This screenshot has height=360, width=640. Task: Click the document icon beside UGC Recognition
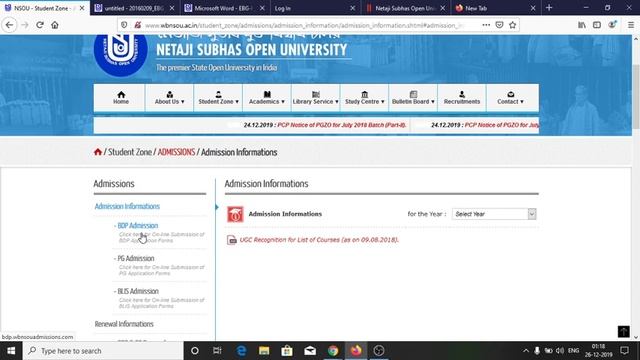point(231,240)
